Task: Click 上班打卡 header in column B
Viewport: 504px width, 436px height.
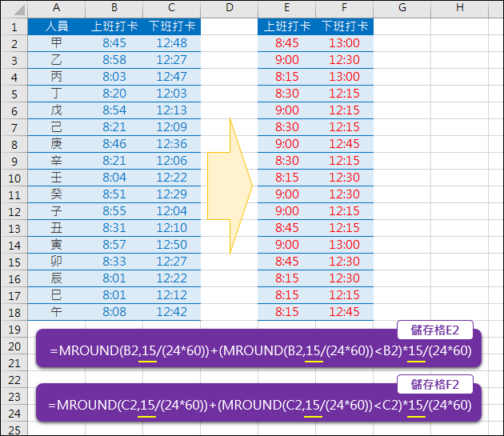Action: (114, 26)
